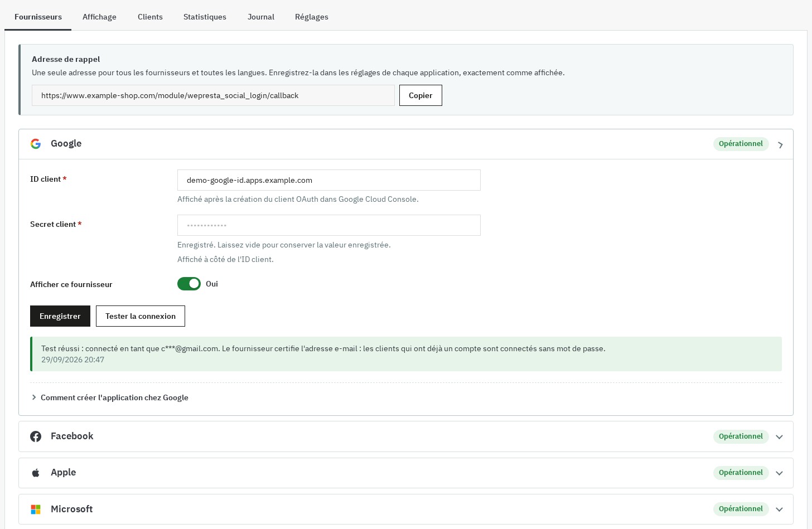Viewport: 812px width, 529px height.
Task: Click the Microsoft 'Opérationnel' status badge
Action: click(741, 509)
